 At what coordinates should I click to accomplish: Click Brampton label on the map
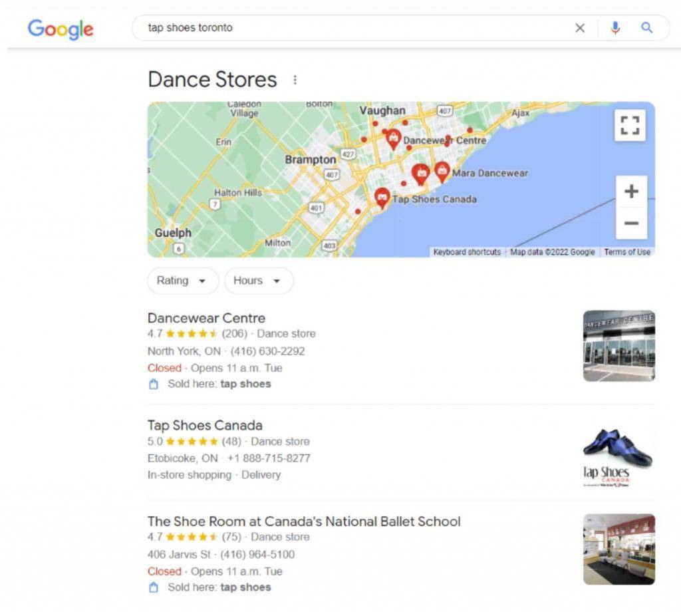[x=310, y=160]
